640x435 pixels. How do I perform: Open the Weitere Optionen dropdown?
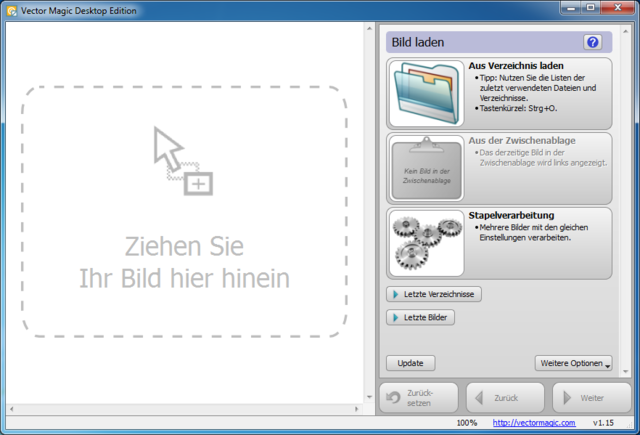[573, 363]
